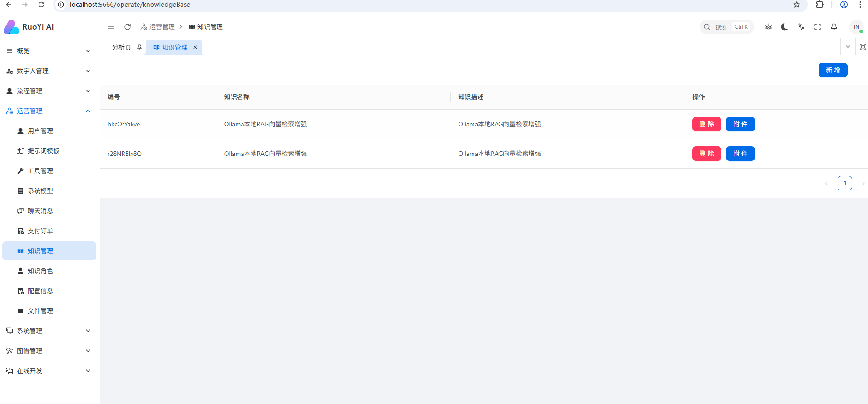Expand the 在线开发 menu
The image size is (868, 404).
coord(48,371)
